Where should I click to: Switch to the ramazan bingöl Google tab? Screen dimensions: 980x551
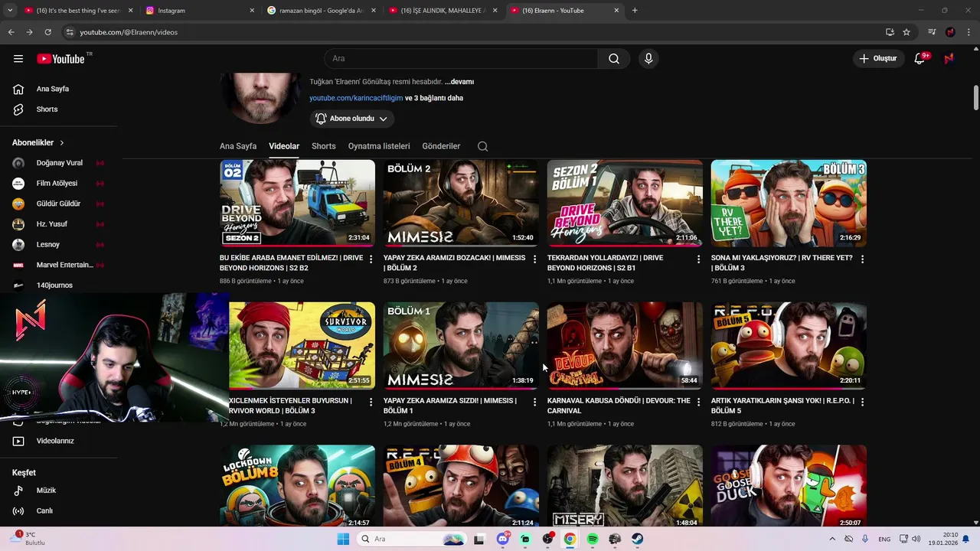pos(322,11)
